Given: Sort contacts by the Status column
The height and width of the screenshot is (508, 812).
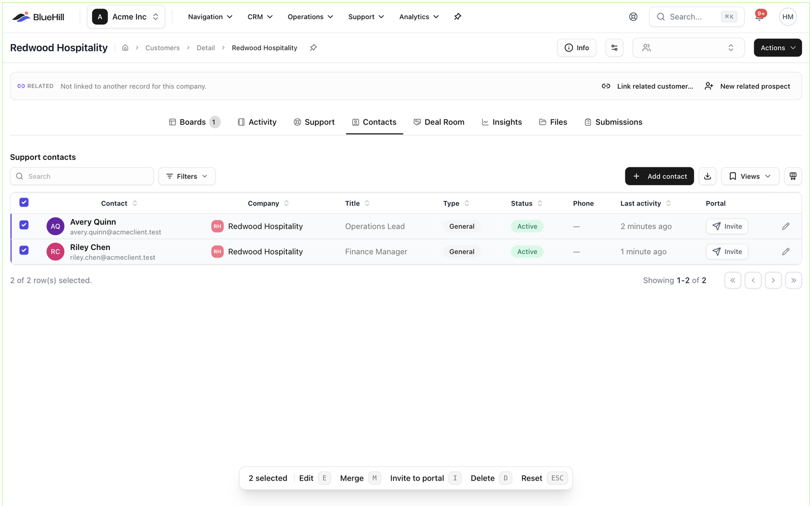Looking at the screenshot, I should (x=527, y=203).
